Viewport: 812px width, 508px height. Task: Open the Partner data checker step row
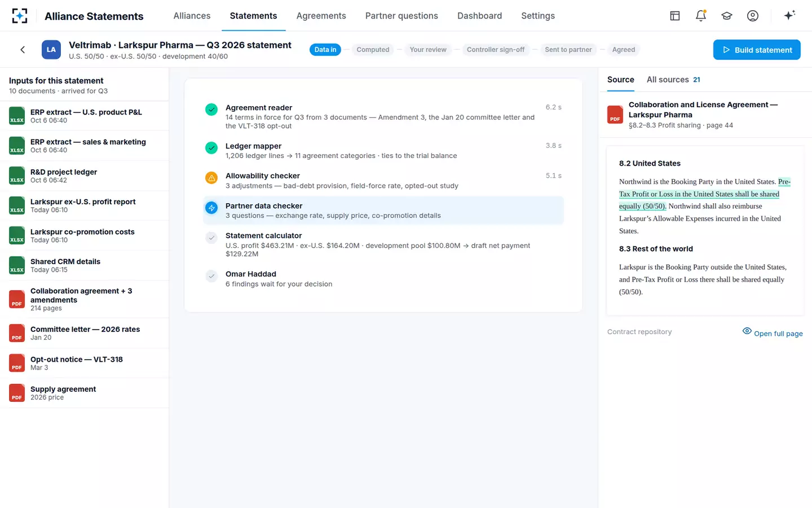(383, 211)
